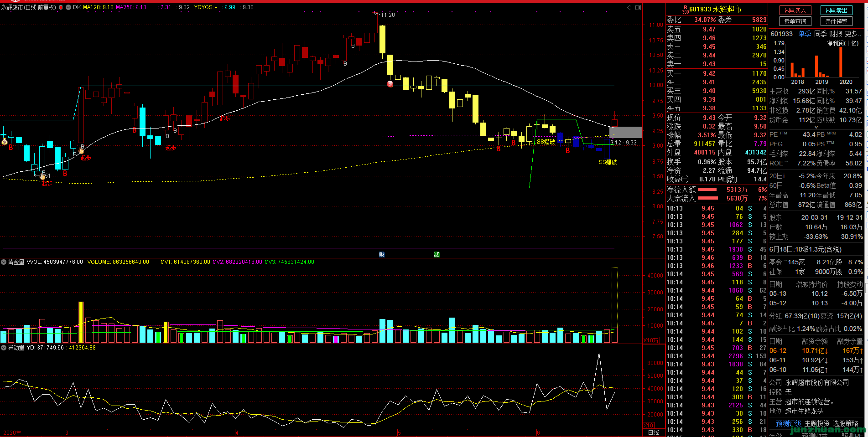The image size is (868, 437).
Task: Click the 现价 9.43 value
Action: (x=709, y=118)
